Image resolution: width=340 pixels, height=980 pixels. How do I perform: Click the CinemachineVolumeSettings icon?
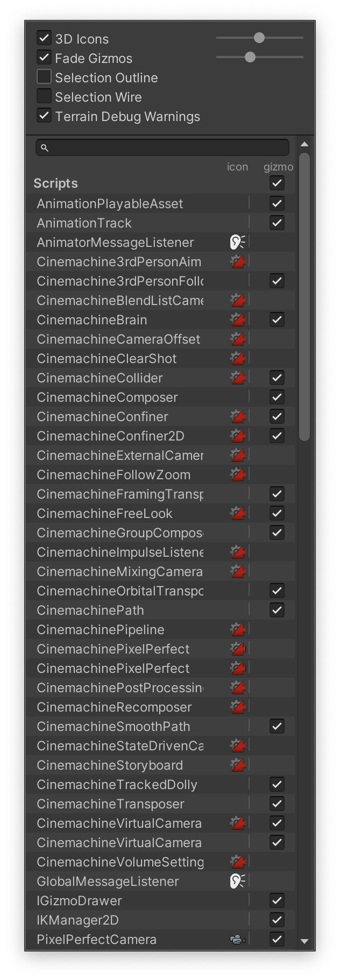pos(237,862)
